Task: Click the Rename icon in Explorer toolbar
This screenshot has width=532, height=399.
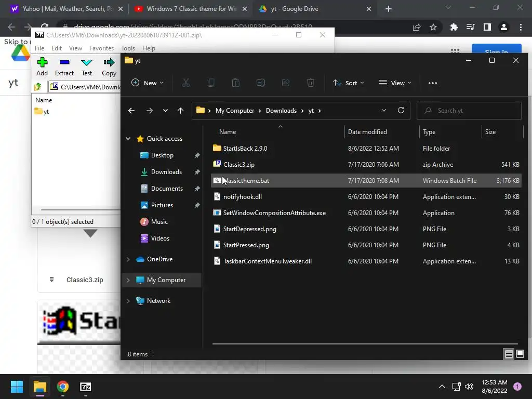Action: [x=261, y=83]
